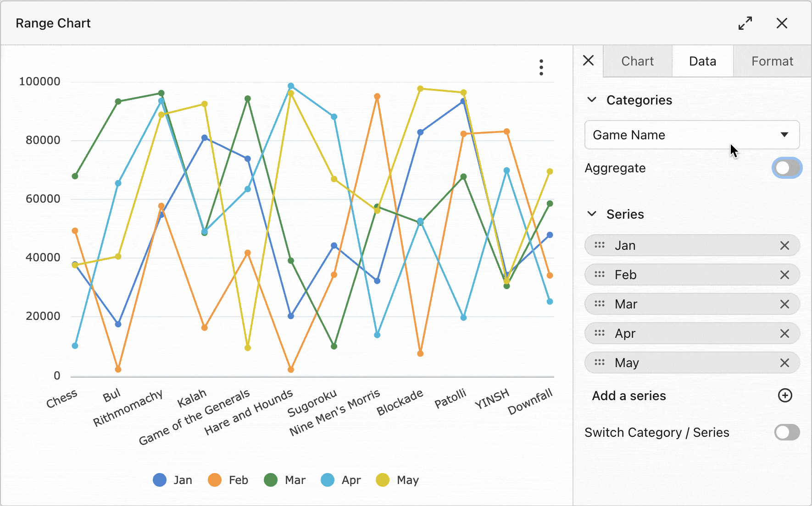Screen dimensions: 812x506
Task: Open the Format tab
Action: click(772, 61)
